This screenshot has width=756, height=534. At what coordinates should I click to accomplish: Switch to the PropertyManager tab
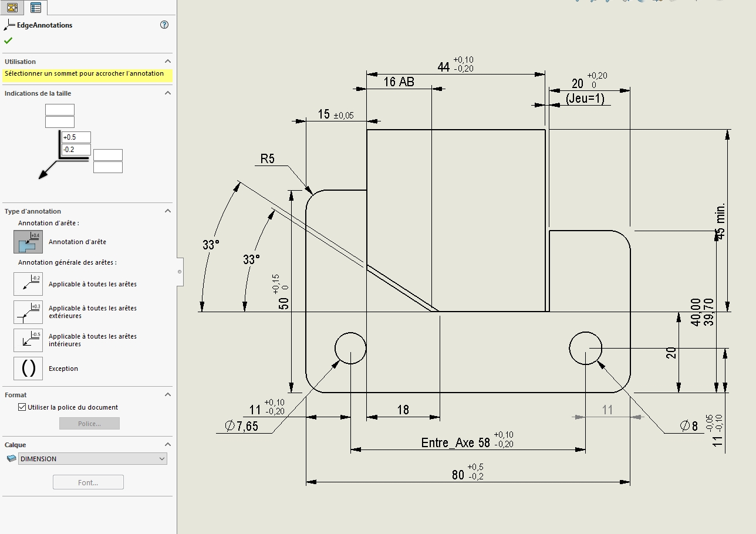coord(36,8)
